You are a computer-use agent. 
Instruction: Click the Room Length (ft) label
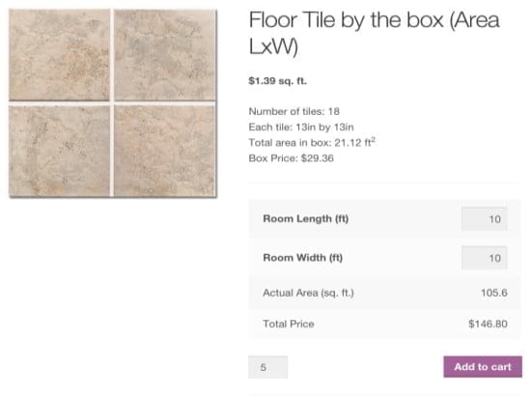pyautogui.click(x=306, y=218)
